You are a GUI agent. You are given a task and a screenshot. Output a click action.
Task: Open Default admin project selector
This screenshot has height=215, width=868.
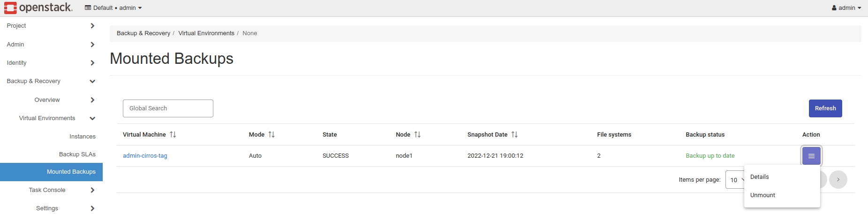(x=113, y=8)
